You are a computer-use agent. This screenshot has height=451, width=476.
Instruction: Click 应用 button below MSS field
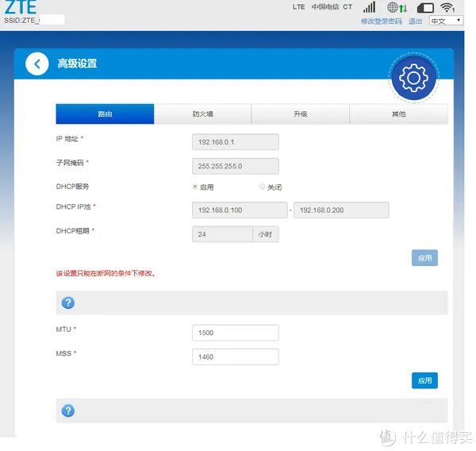[x=424, y=380]
